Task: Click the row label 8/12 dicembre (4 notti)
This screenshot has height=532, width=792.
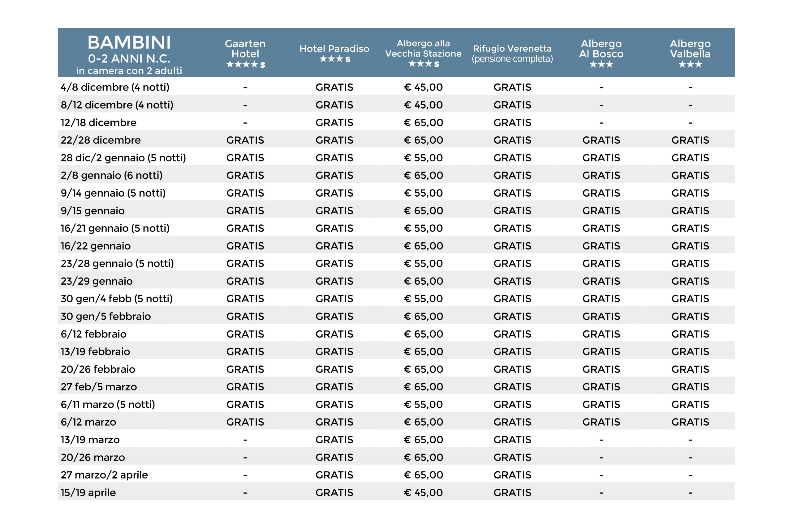Action: [117, 105]
